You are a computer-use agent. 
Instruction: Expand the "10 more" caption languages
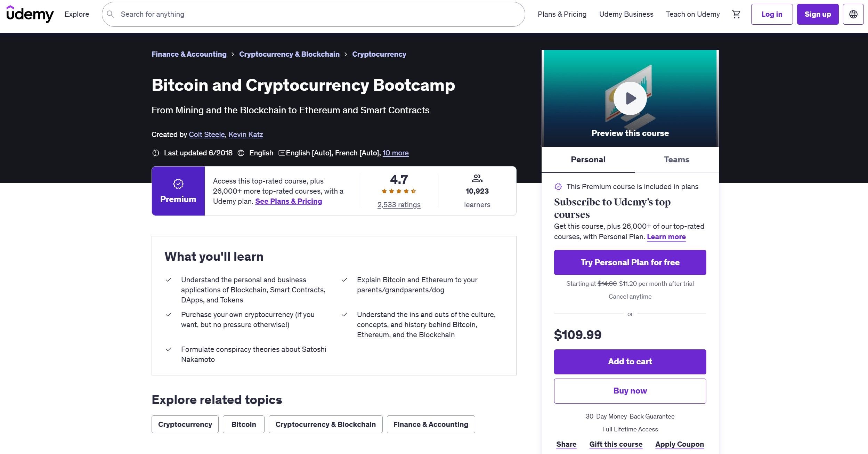(396, 153)
